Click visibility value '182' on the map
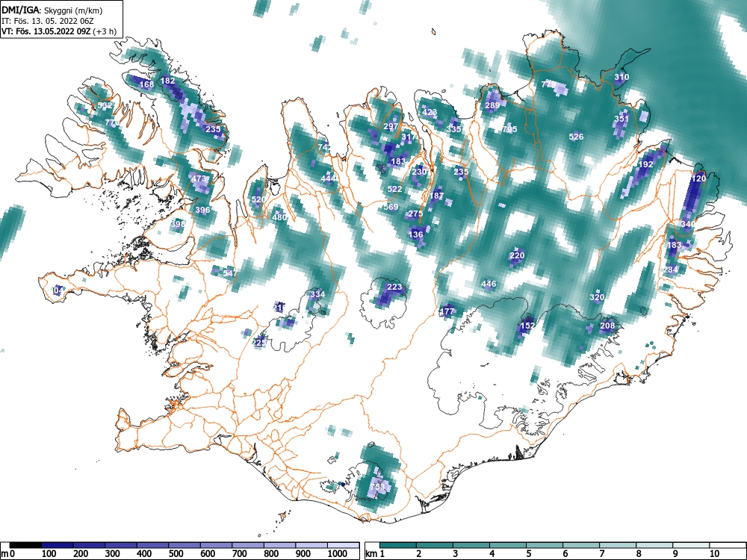 (x=167, y=81)
